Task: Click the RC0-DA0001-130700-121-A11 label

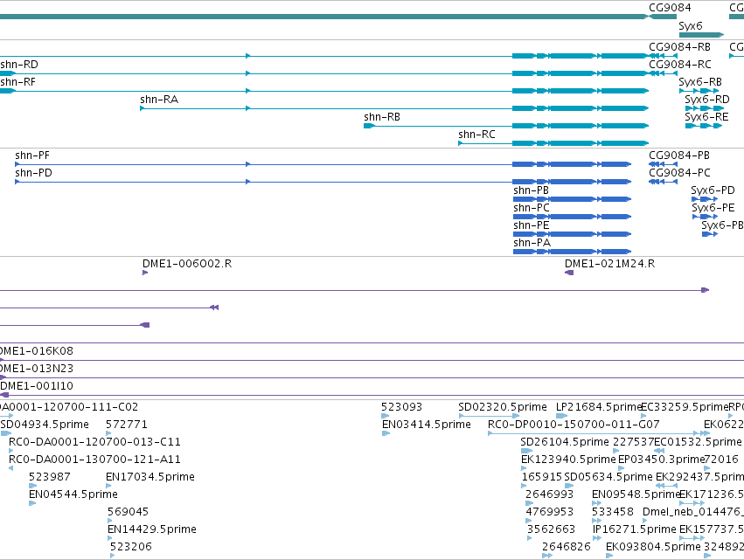Action: pyautogui.click(x=95, y=460)
